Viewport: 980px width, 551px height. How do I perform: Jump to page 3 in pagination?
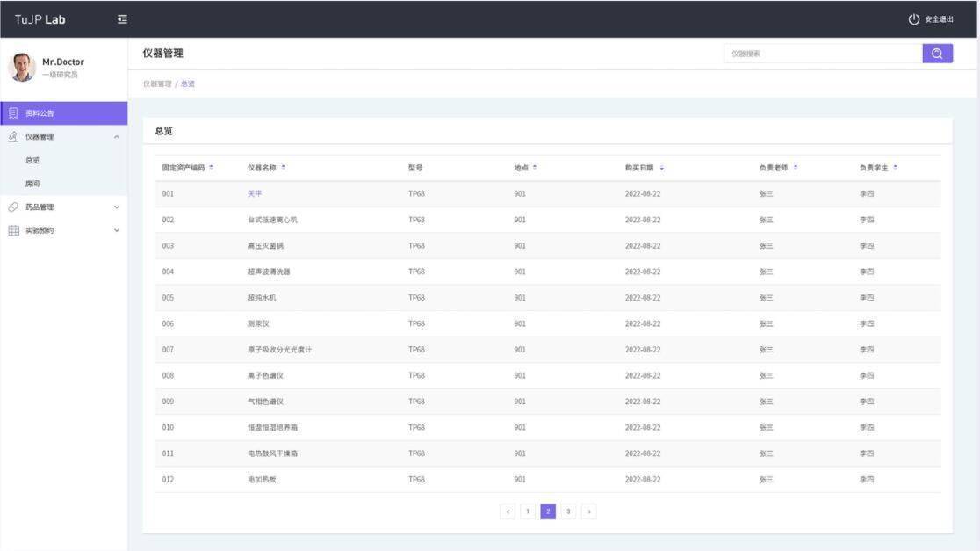pos(568,511)
